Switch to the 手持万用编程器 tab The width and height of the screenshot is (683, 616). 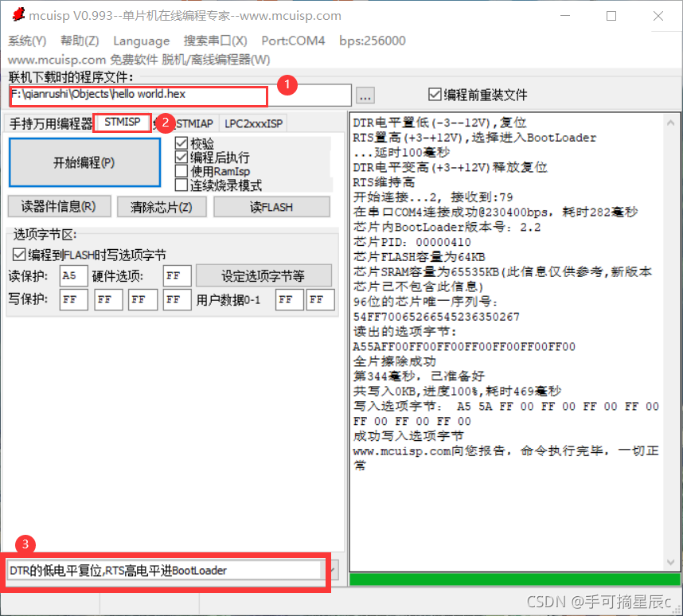click(50, 123)
